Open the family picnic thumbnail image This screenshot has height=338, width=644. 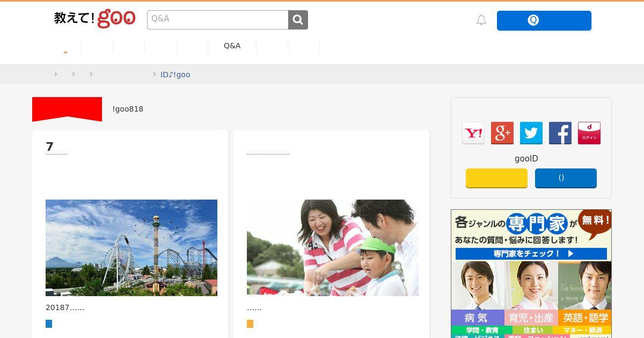tap(333, 248)
